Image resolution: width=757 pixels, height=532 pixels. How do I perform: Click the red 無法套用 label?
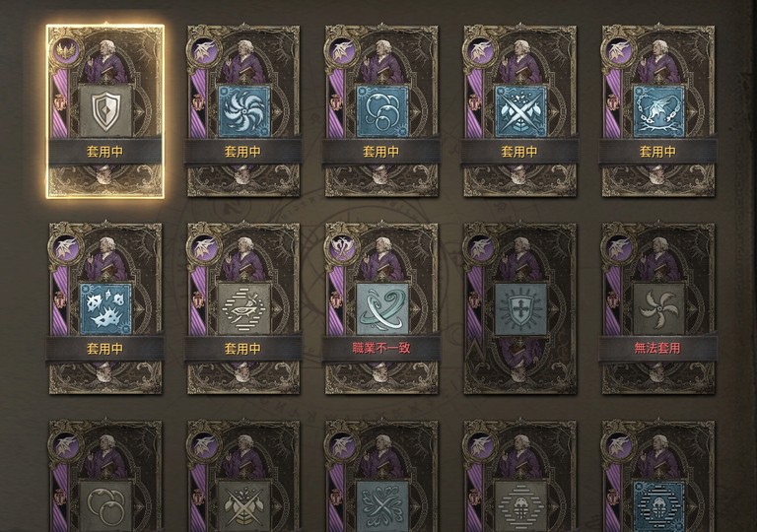coord(657,348)
